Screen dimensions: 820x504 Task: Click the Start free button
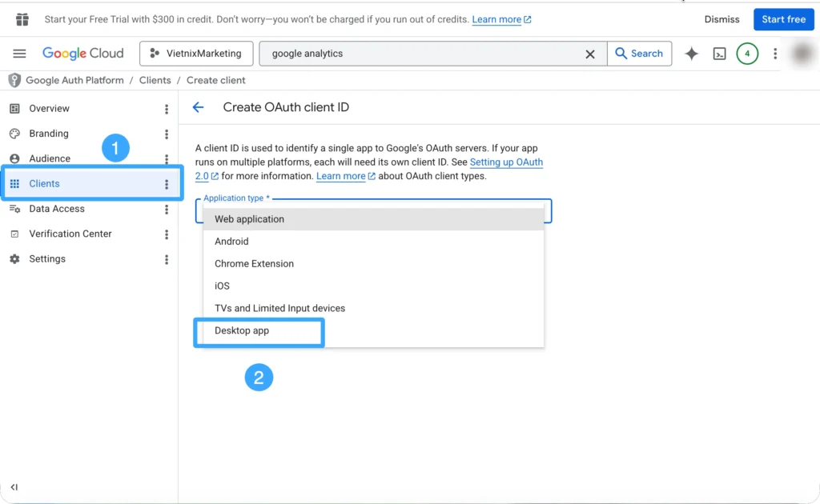(x=783, y=19)
